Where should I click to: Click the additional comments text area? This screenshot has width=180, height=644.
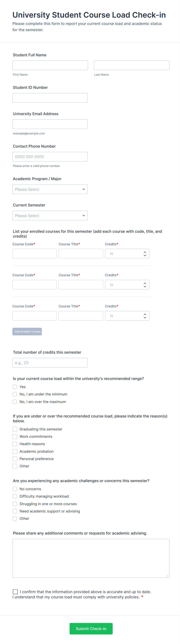[91, 558]
